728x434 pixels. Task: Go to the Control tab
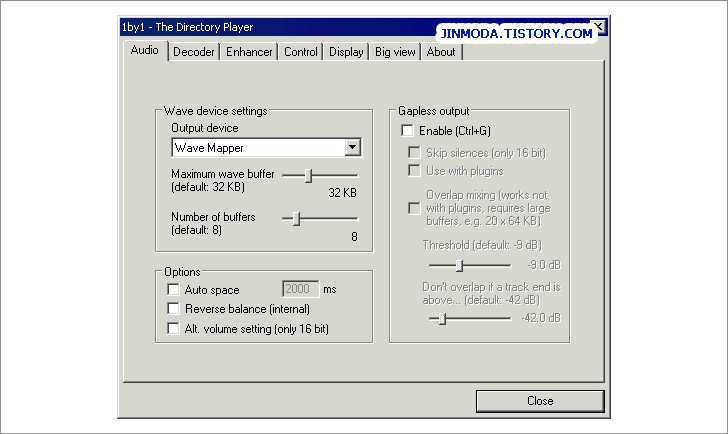301,52
